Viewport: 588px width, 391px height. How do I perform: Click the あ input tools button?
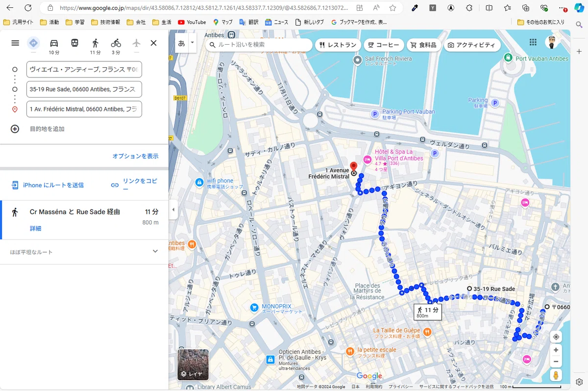(182, 43)
